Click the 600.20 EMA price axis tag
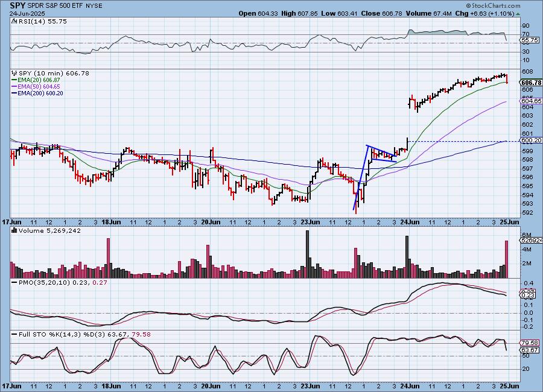Screen dimensions: 543x392 pos(531,141)
